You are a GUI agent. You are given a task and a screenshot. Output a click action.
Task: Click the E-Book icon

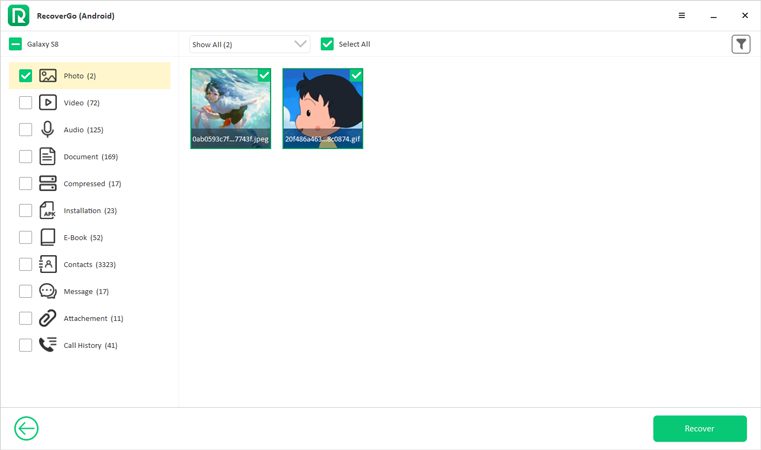point(48,237)
